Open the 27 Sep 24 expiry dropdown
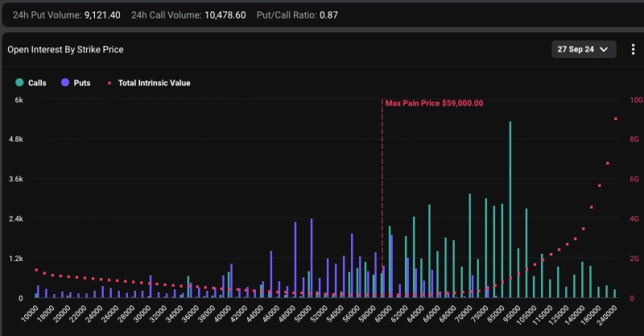Screen dimensions: 644x336 click(584, 49)
